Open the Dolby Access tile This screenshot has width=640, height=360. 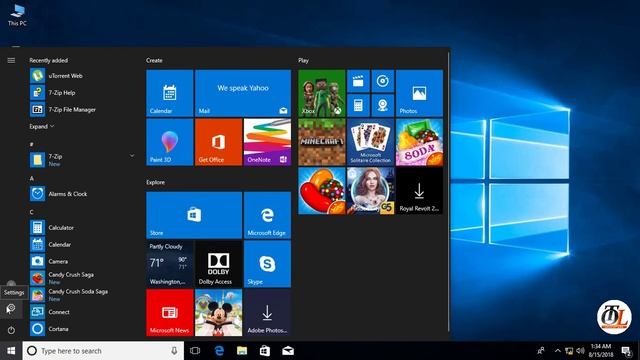[218, 264]
